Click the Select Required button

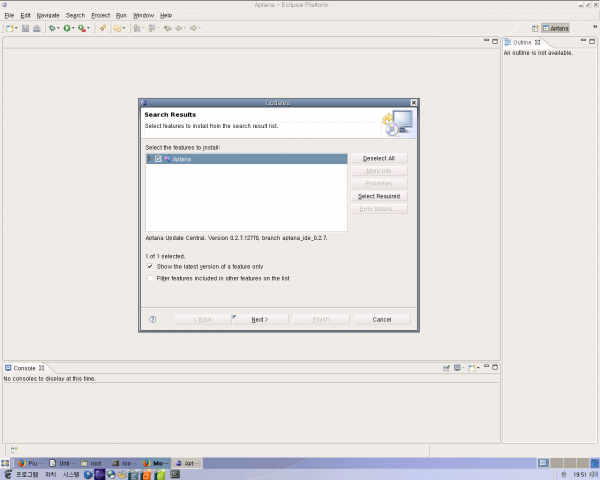(x=379, y=196)
